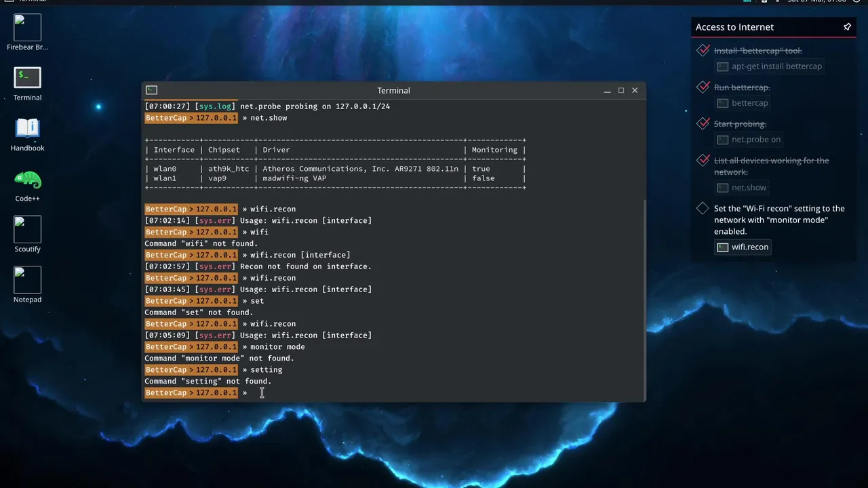The width and height of the screenshot is (868, 488).
Task: Click the terminal icon in the Terminal title bar
Action: 152,90
